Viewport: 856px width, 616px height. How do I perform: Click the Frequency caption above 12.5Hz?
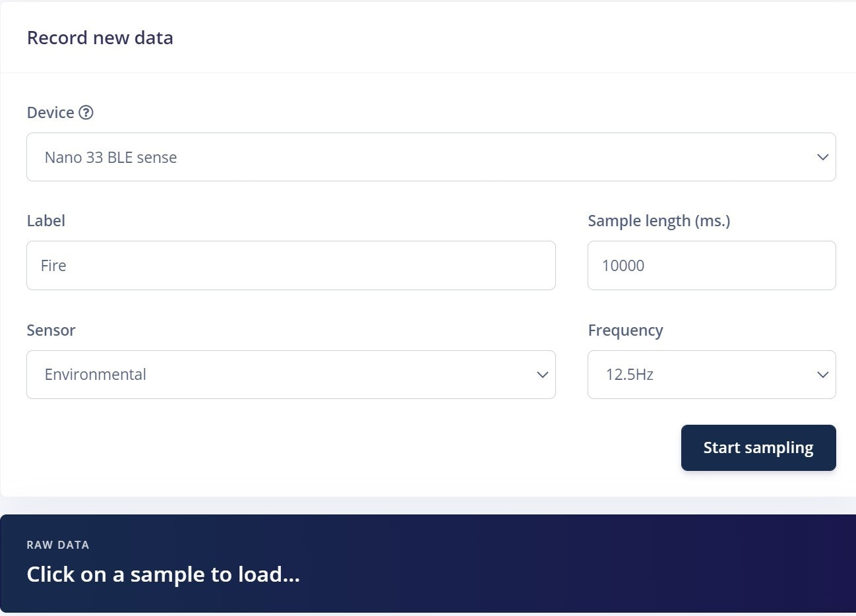point(626,330)
